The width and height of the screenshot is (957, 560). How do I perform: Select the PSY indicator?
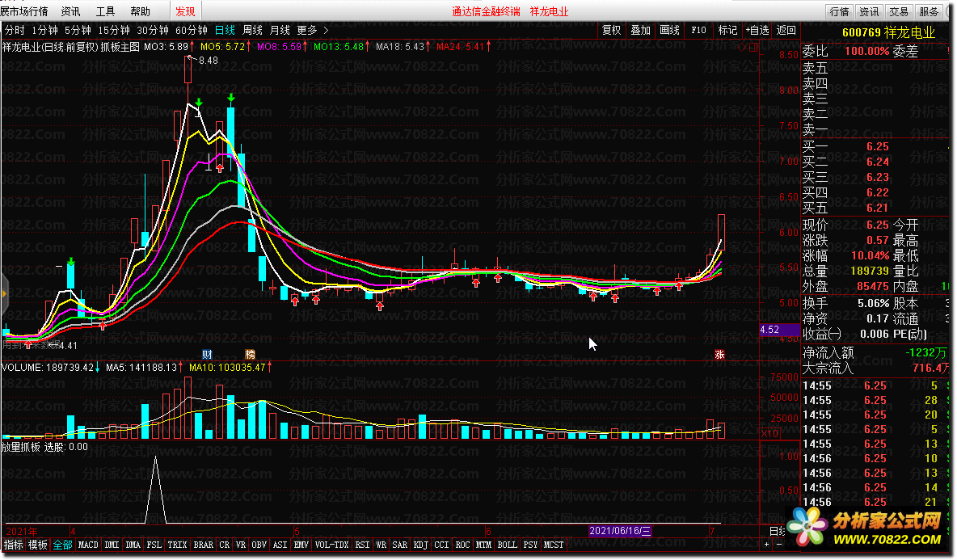530,545
